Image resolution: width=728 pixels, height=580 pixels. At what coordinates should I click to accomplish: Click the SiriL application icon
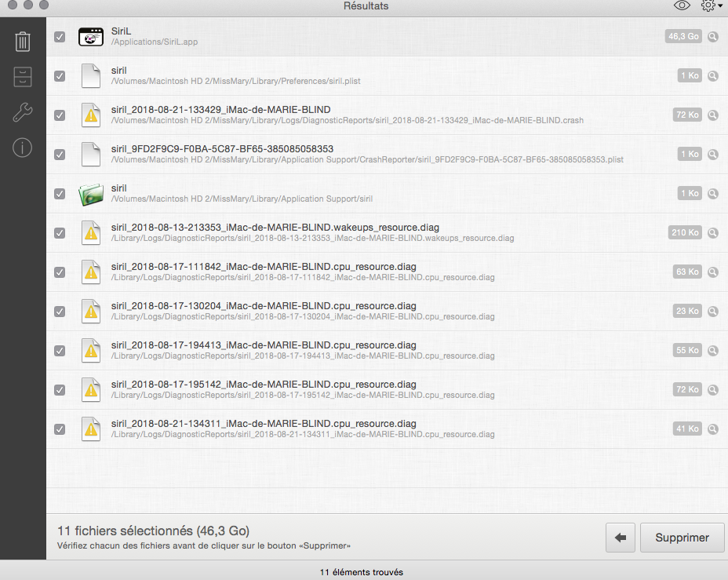click(x=91, y=37)
